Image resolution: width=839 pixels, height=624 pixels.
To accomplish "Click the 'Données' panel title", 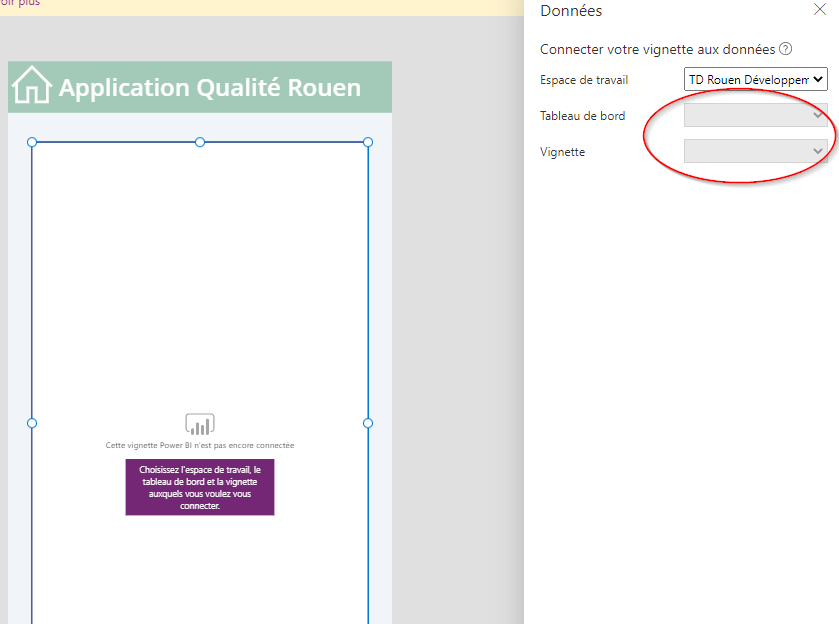I will click(x=571, y=11).
